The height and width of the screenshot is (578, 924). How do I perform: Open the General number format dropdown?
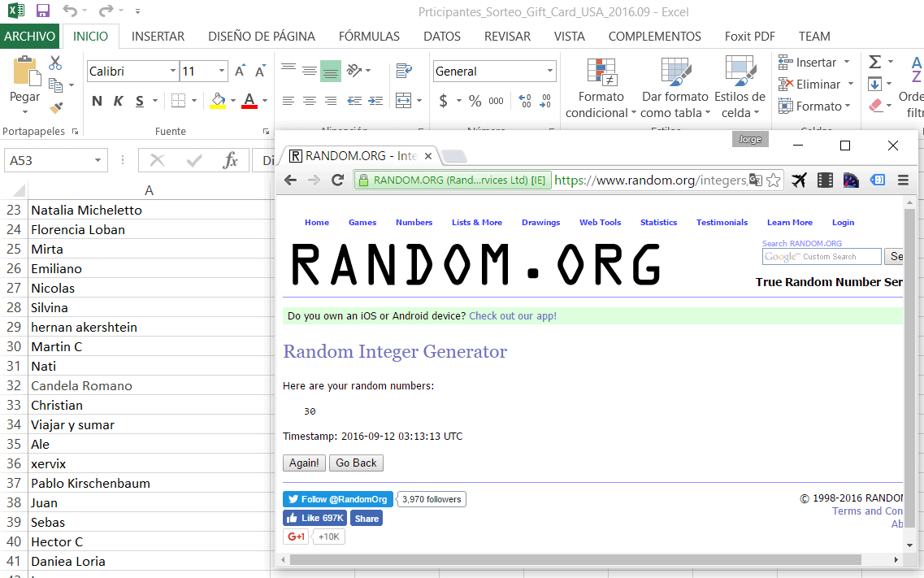550,72
